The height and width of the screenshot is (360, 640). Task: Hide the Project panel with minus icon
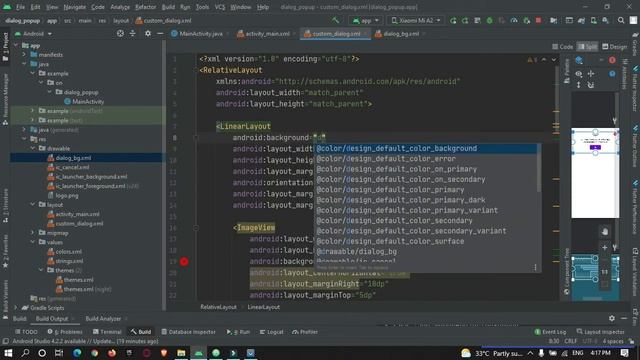(160, 33)
